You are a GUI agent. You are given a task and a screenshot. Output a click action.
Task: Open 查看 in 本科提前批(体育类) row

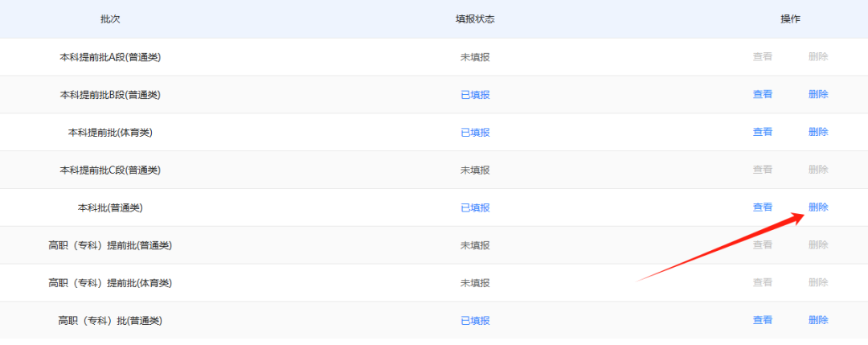[762, 132]
